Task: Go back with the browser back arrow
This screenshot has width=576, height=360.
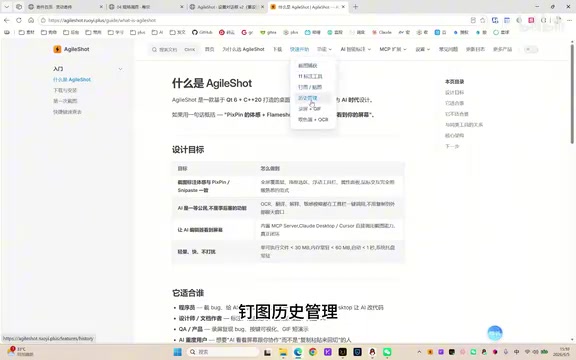Action: coord(7,20)
